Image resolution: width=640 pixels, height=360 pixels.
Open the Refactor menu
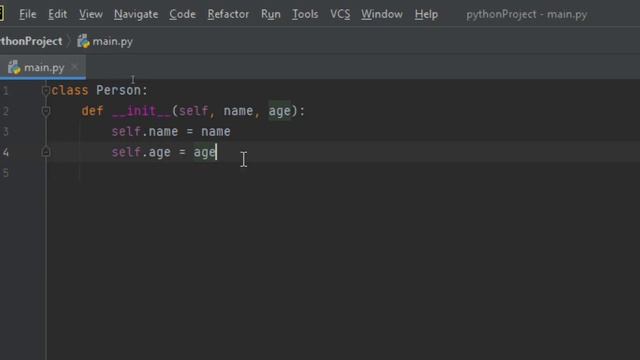coord(228,14)
